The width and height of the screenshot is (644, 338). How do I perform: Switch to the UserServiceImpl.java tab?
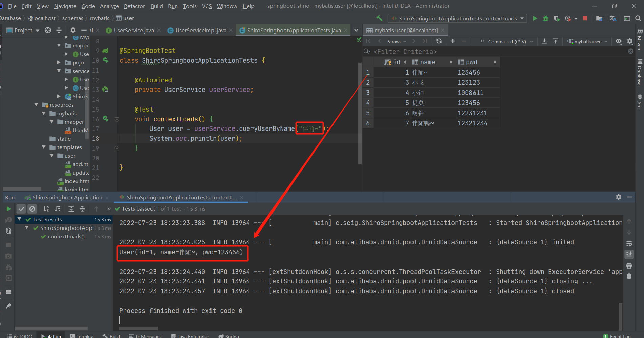coord(201,30)
